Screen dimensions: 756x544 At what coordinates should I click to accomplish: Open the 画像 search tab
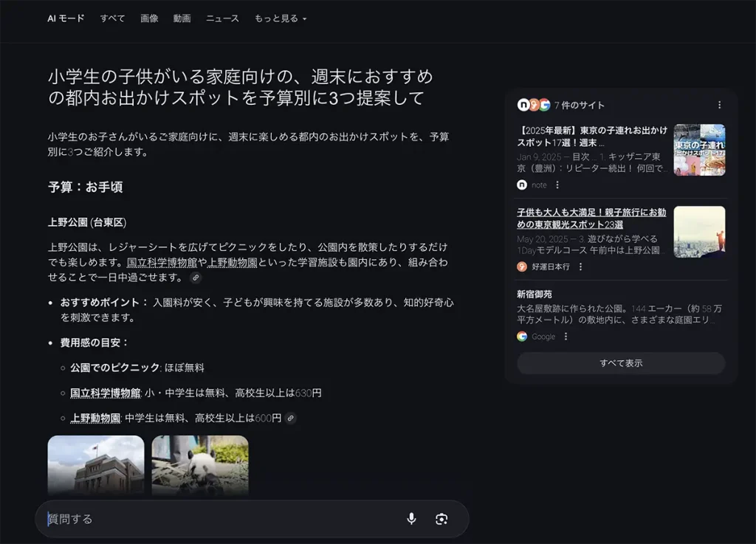tap(149, 18)
